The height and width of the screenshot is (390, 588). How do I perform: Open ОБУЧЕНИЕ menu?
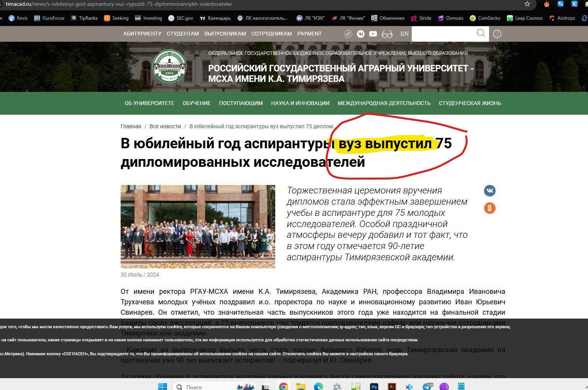click(196, 103)
